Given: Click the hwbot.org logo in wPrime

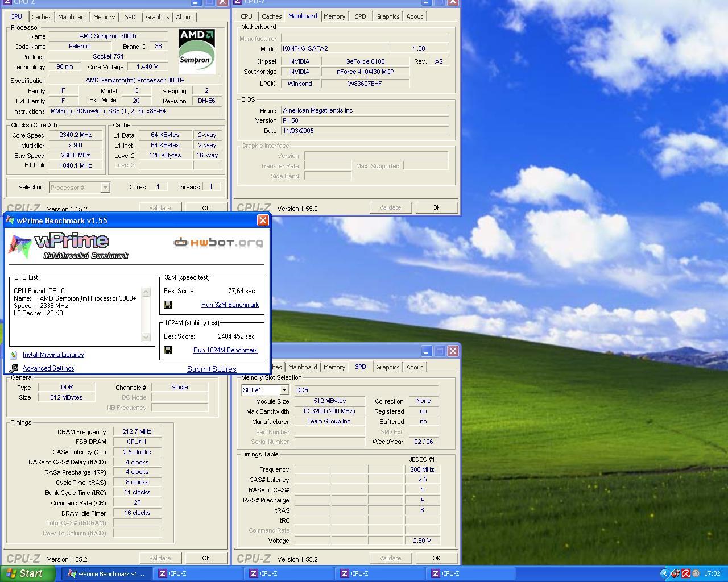Looking at the screenshot, I should click(x=218, y=242).
